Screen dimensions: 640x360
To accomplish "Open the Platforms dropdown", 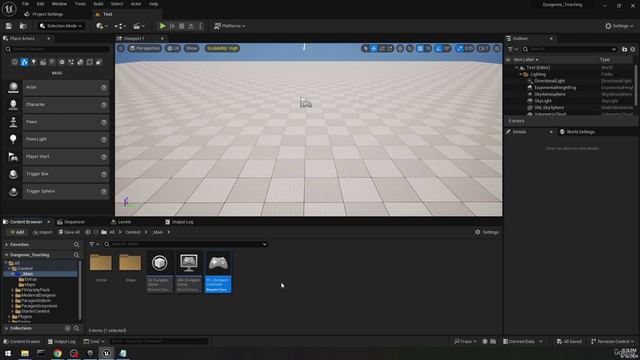I will pyautogui.click(x=230, y=26).
